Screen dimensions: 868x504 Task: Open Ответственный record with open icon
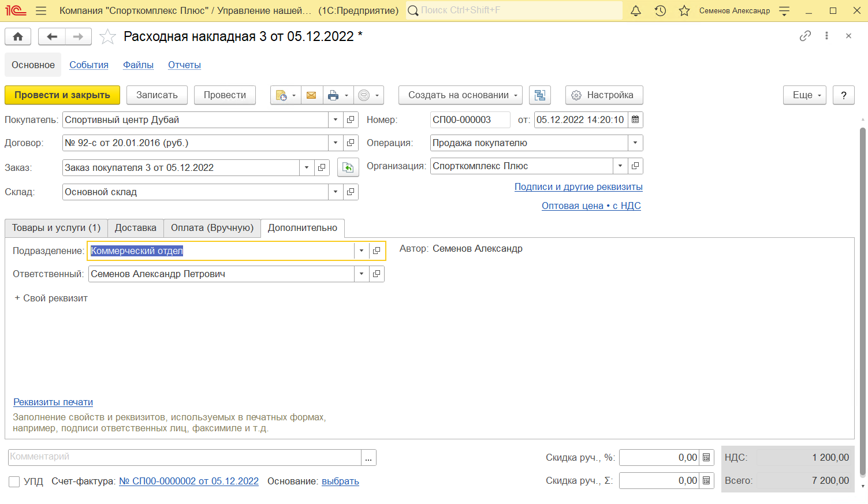coord(377,274)
